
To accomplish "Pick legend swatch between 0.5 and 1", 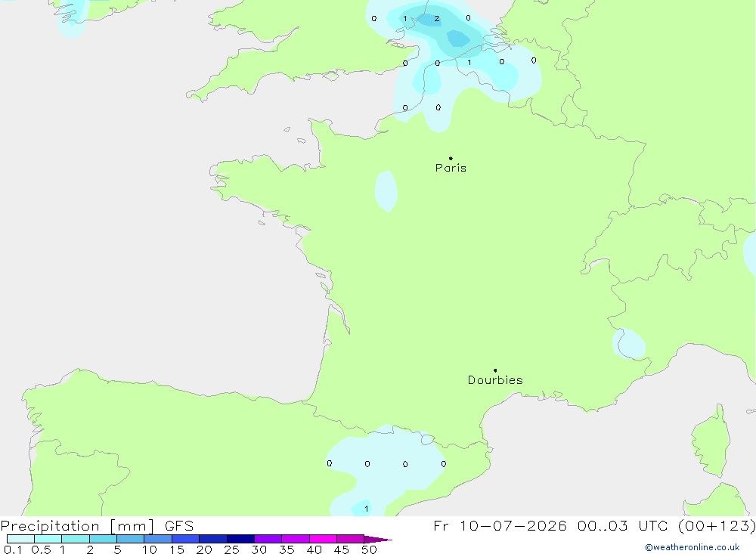I will pos(48,539).
